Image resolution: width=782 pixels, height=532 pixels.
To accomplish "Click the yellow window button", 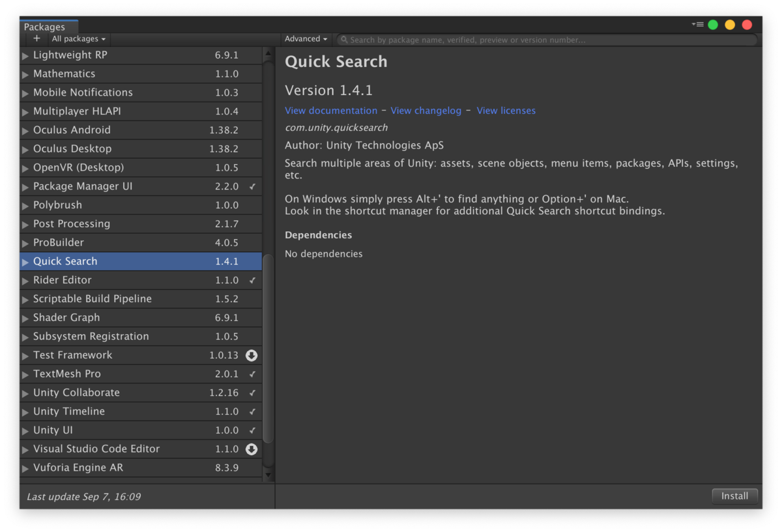I will 730,25.
